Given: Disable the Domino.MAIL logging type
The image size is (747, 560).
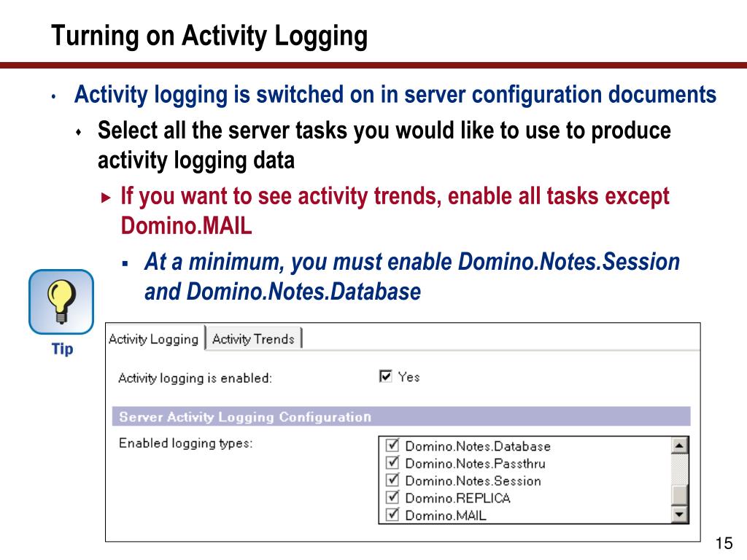Looking at the screenshot, I should click(x=392, y=514).
